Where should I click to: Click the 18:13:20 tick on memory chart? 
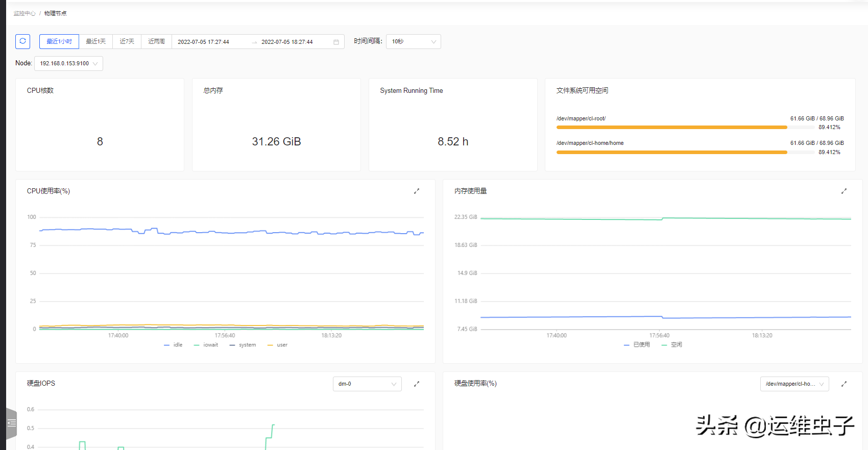762,335
